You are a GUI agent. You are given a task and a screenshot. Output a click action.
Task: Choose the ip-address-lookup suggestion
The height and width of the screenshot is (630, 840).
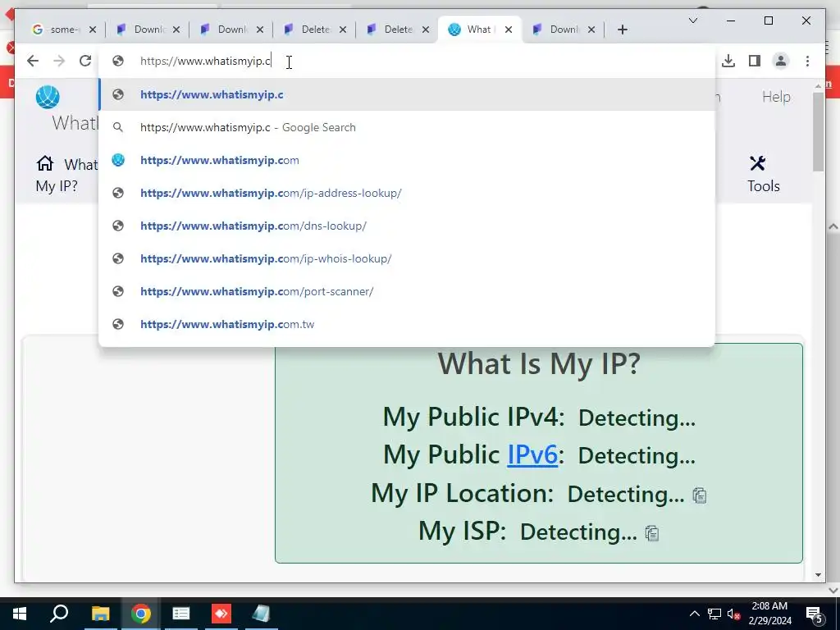coord(407,193)
